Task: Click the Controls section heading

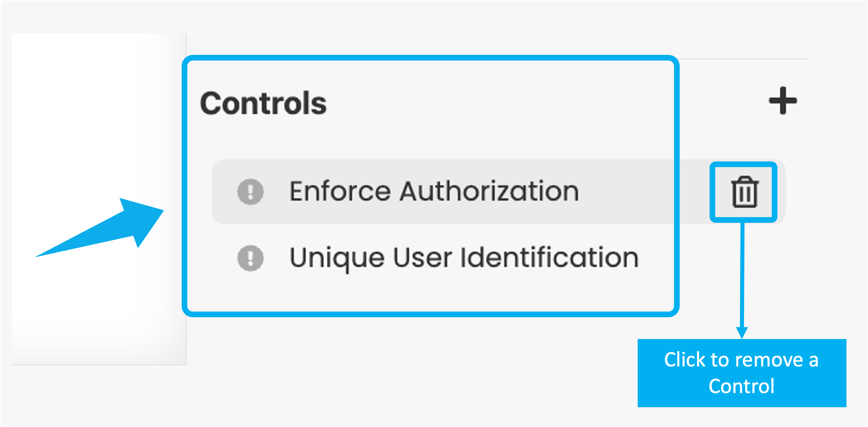Action: (263, 103)
